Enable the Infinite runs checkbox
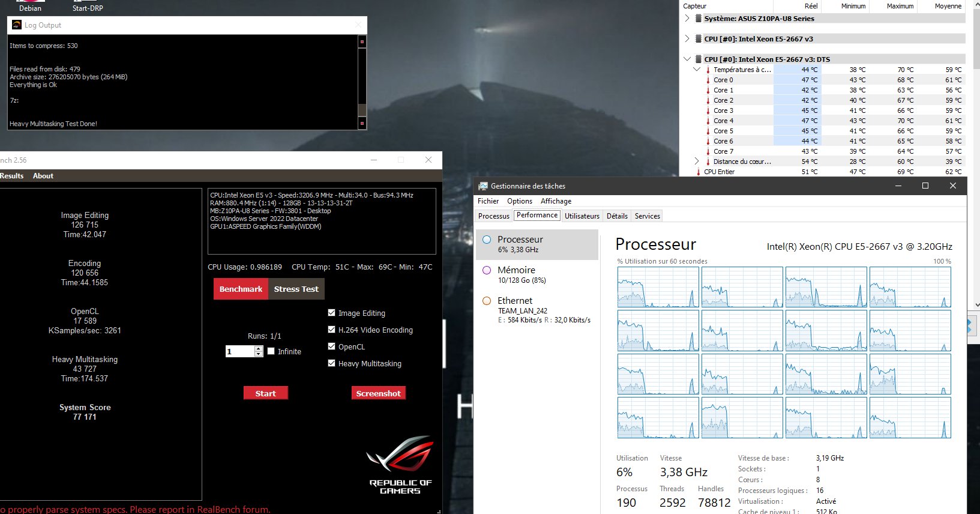 pos(271,351)
